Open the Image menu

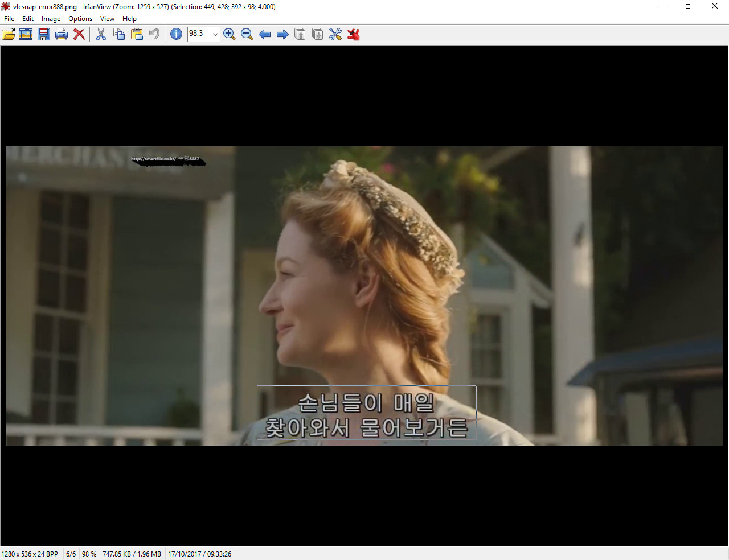51,19
